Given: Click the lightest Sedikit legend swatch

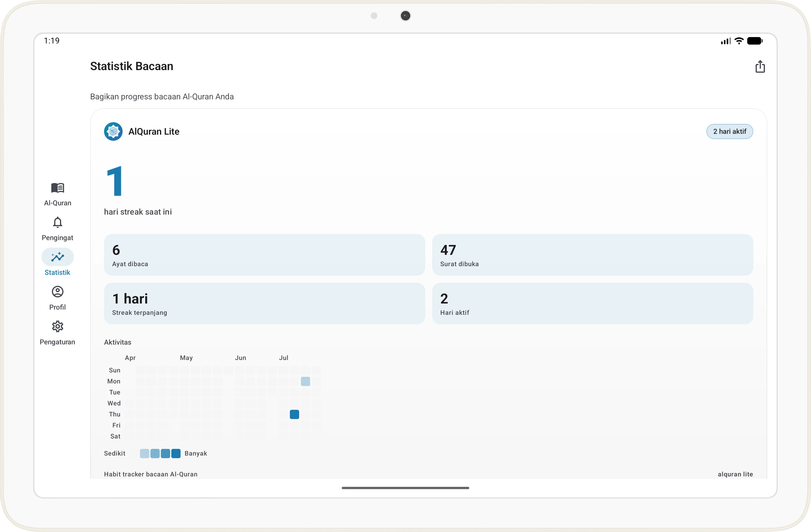Looking at the screenshot, I should tap(144, 454).
